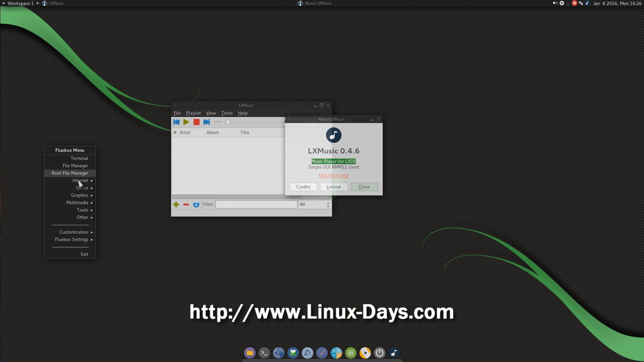Select File Manager in Fluxbox Menu
This screenshot has width=644, height=362.
click(x=70, y=166)
